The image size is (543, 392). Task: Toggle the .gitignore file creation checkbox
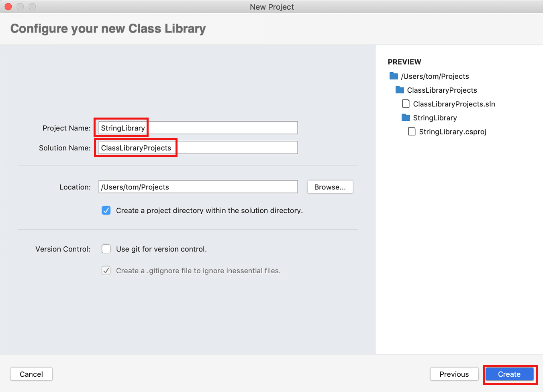(x=106, y=270)
